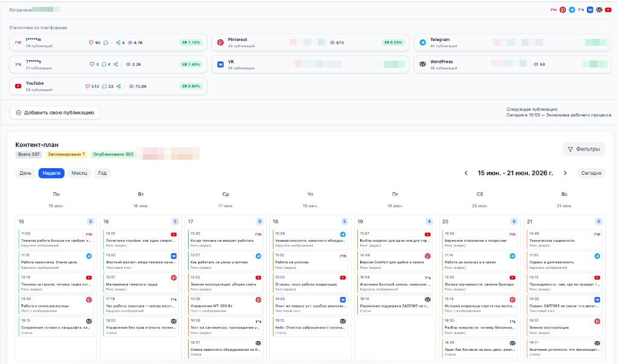Click the WordPress icon in the top-right platform row

click(x=599, y=10)
